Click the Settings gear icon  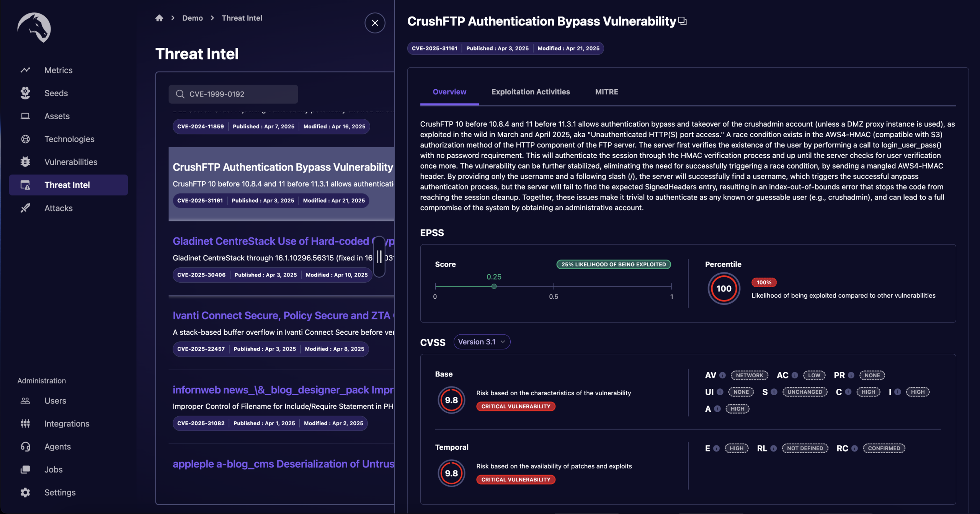[25, 493]
